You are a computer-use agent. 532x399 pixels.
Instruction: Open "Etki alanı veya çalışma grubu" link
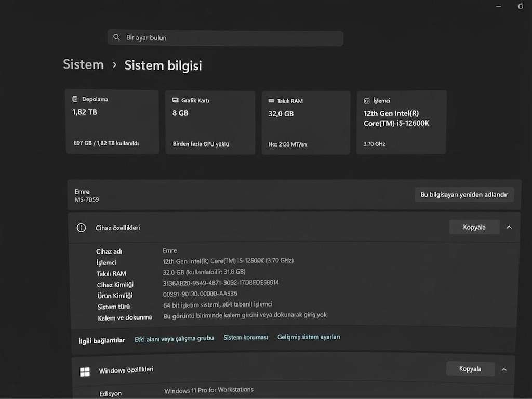(x=174, y=339)
